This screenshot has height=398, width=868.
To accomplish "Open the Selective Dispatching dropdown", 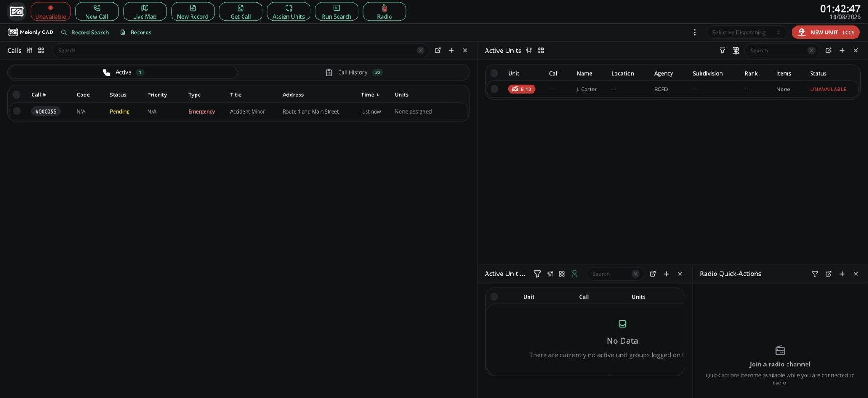I will click(x=746, y=33).
